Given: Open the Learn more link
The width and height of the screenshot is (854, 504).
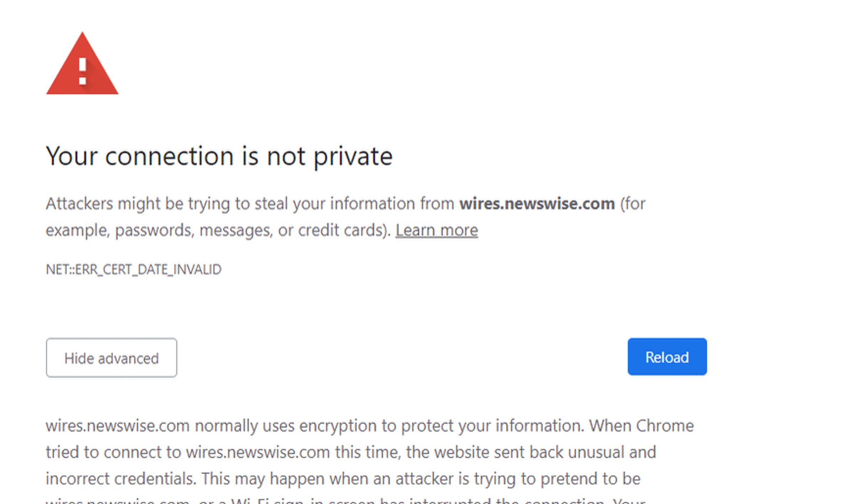Looking at the screenshot, I should (x=437, y=230).
